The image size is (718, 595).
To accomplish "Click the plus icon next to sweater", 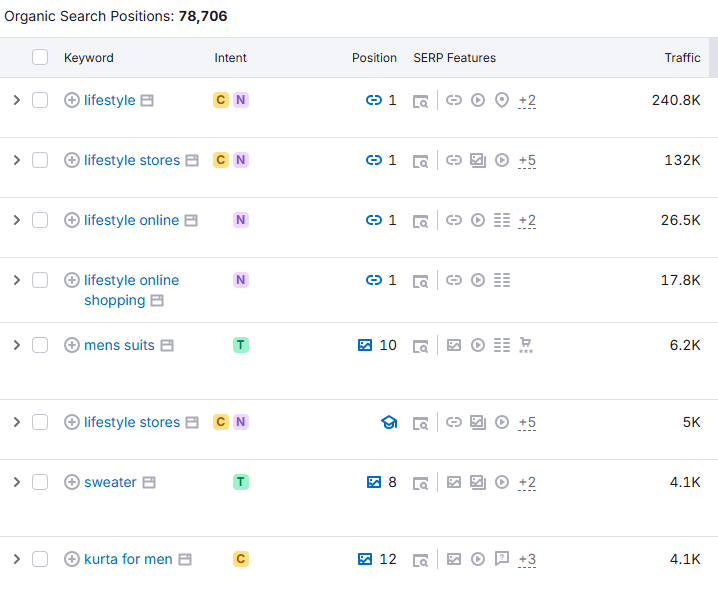I will point(72,482).
